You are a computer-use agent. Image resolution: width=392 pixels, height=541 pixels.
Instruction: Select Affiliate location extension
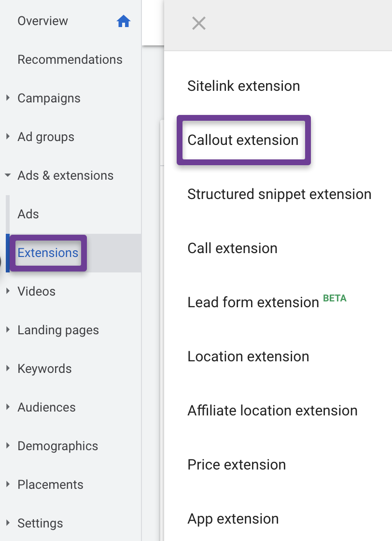pyautogui.click(x=273, y=411)
